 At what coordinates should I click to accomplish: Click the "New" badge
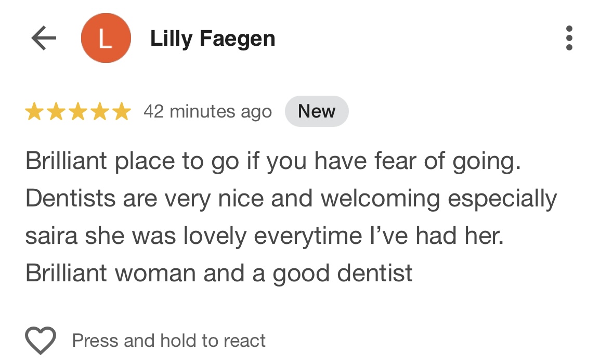(x=317, y=111)
